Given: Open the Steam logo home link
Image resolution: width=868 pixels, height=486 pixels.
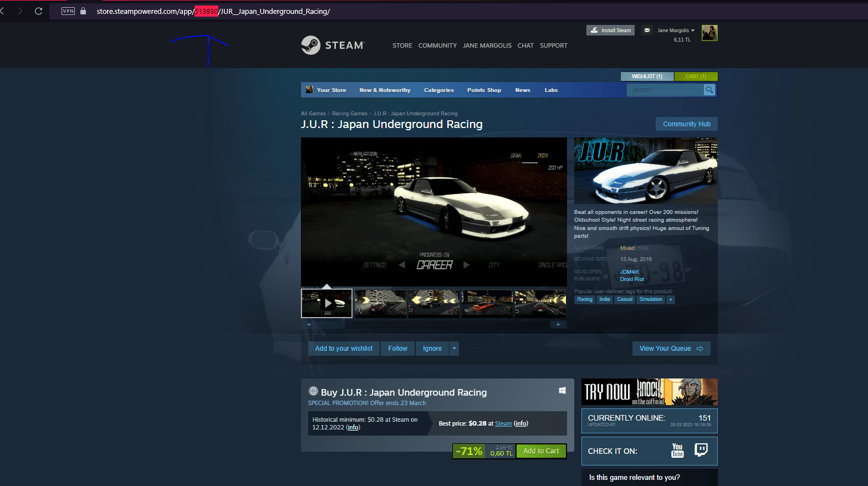Looking at the screenshot, I should click(x=333, y=45).
